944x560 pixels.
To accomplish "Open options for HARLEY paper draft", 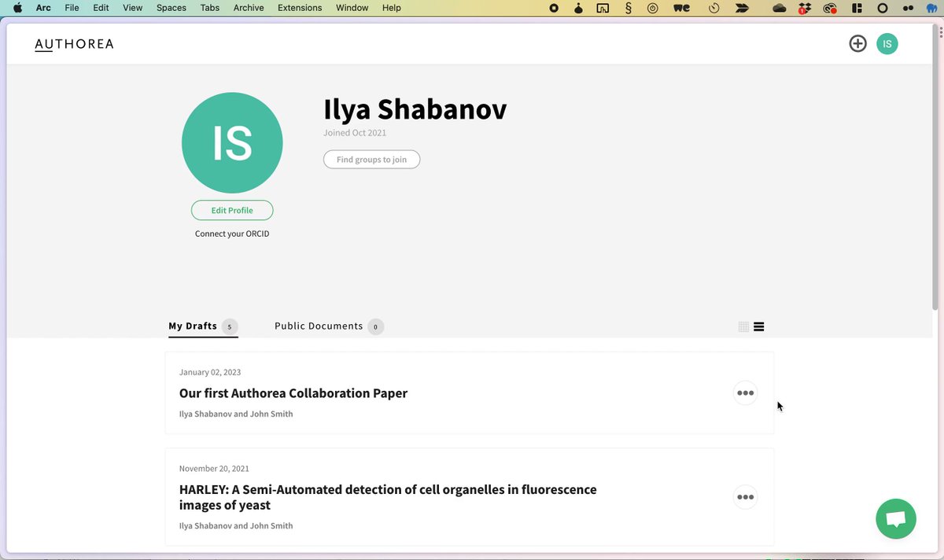I will (x=745, y=497).
